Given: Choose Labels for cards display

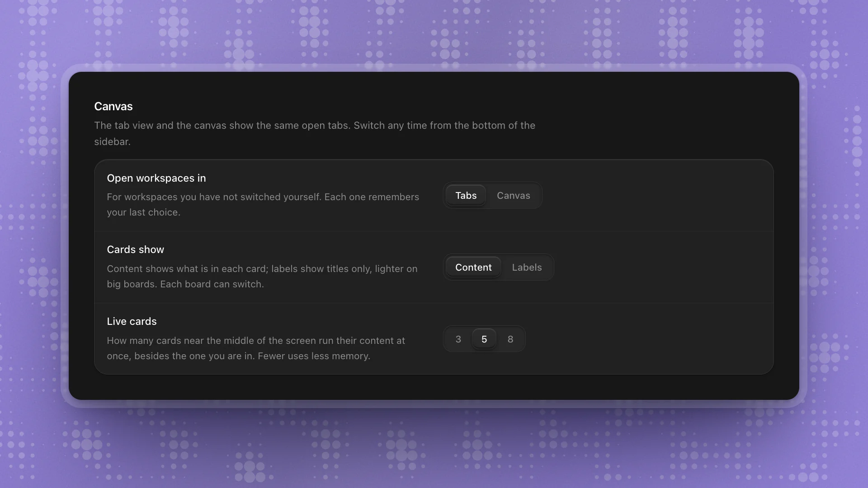Looking at the screenshot, I should (x=527, y=267).
